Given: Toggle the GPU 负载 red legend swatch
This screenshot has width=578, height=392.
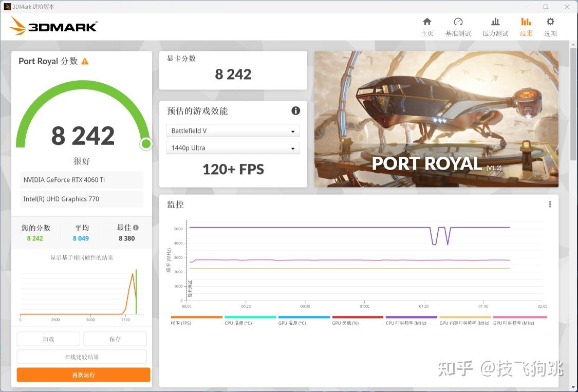Looking at the screenshot, I should (x=358, y=317).
